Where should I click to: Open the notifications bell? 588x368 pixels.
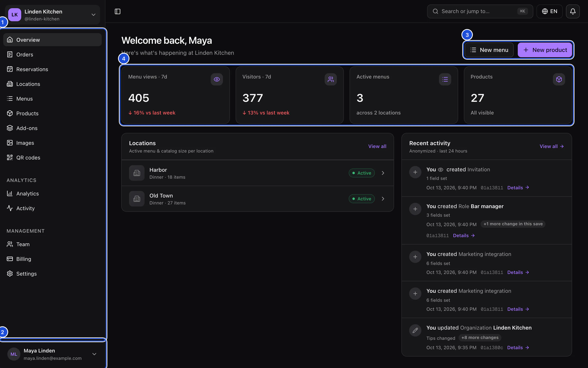coord(573,11)
